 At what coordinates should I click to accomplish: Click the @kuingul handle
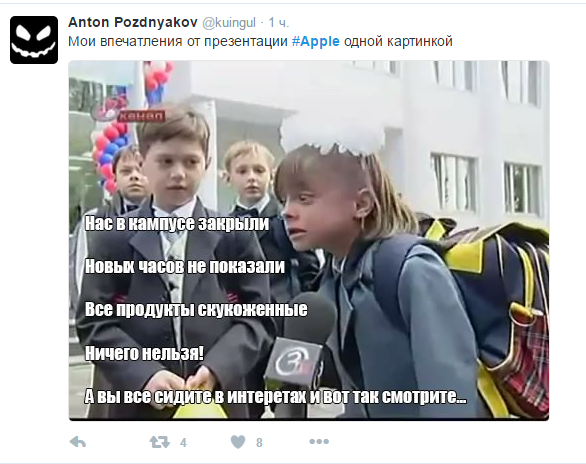tap(229, 23)
